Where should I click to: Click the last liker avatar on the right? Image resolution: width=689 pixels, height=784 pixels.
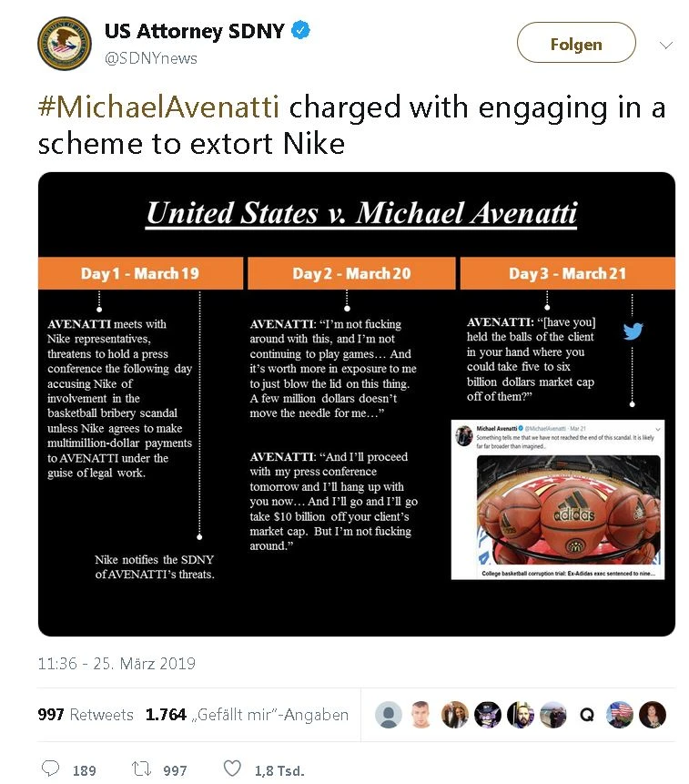click(x=653, y=715)
